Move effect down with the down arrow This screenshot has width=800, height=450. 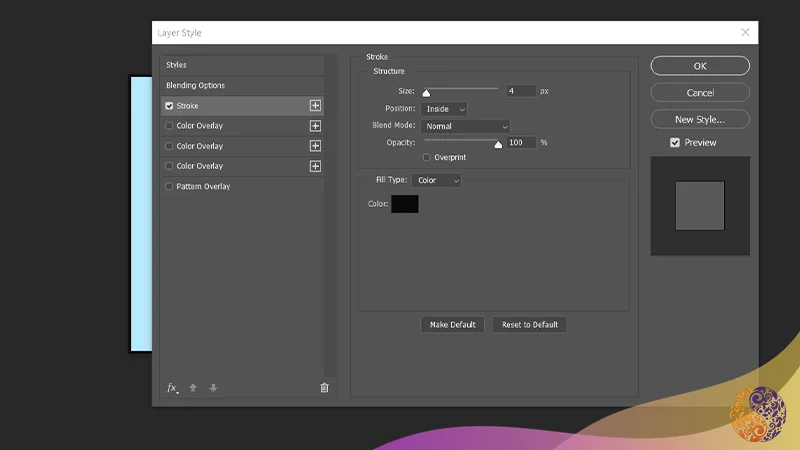(213, 388)
